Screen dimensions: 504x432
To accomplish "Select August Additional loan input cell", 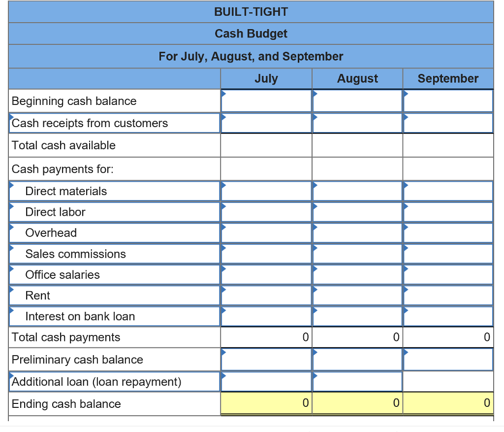I will pyautogui.click(x=357, y=382).
